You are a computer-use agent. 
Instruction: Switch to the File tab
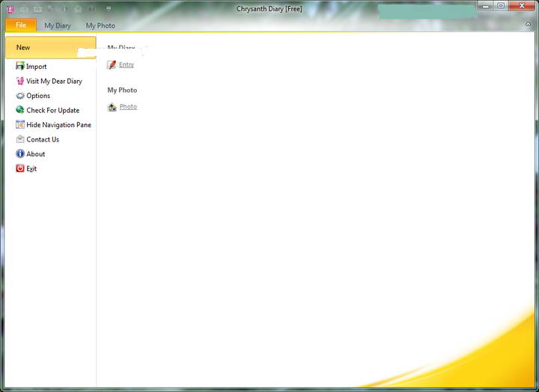pos(21,25)
